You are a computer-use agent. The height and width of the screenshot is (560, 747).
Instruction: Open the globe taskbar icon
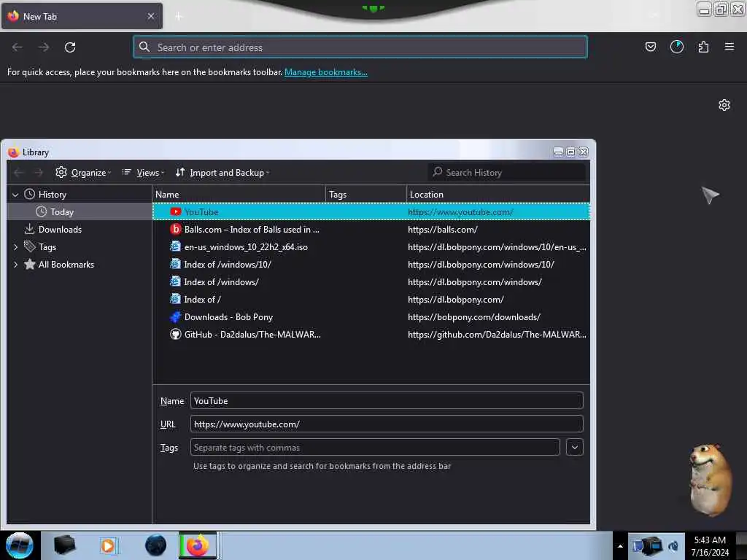155,545
